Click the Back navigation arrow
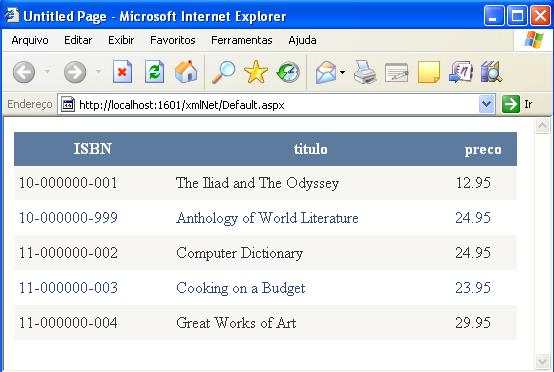Image resolution: width=554 pixels, height=372 pixels. [x=24, y=72]
